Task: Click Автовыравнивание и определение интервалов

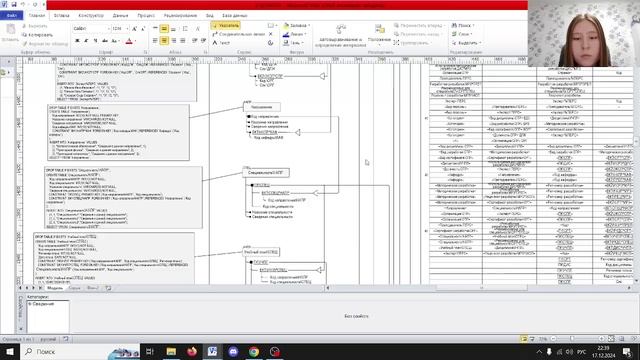Action: (340, 36)
